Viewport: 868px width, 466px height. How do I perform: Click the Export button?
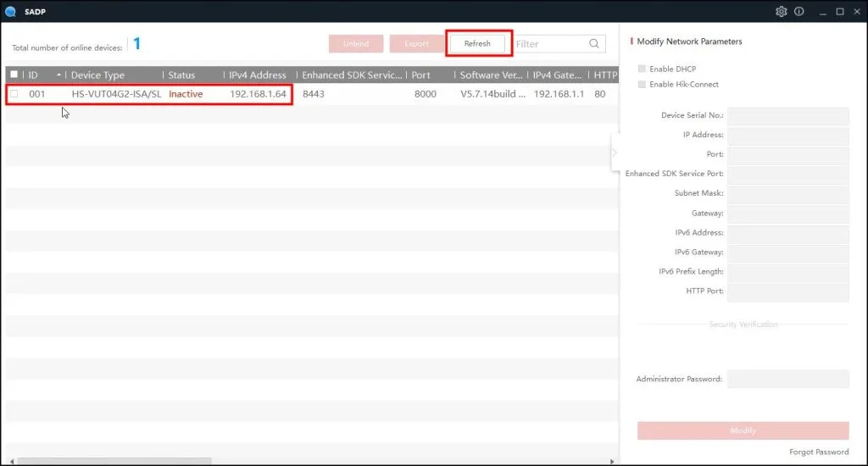pyautogui.click(x=416, y=44)
